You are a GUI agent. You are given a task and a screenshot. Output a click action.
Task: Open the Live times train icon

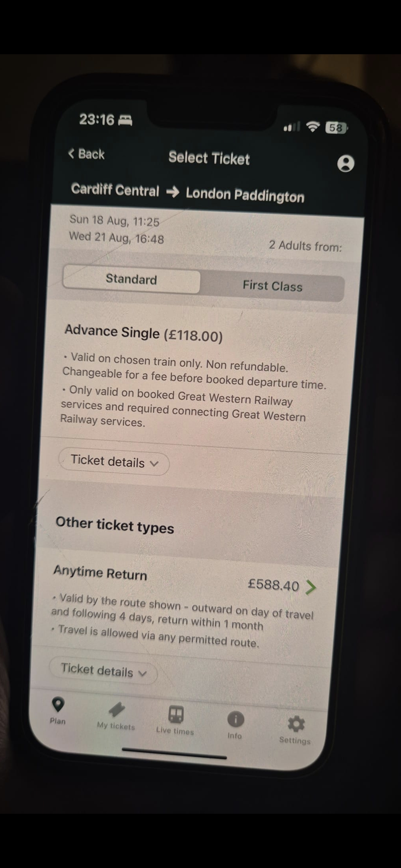coord(176,714)
